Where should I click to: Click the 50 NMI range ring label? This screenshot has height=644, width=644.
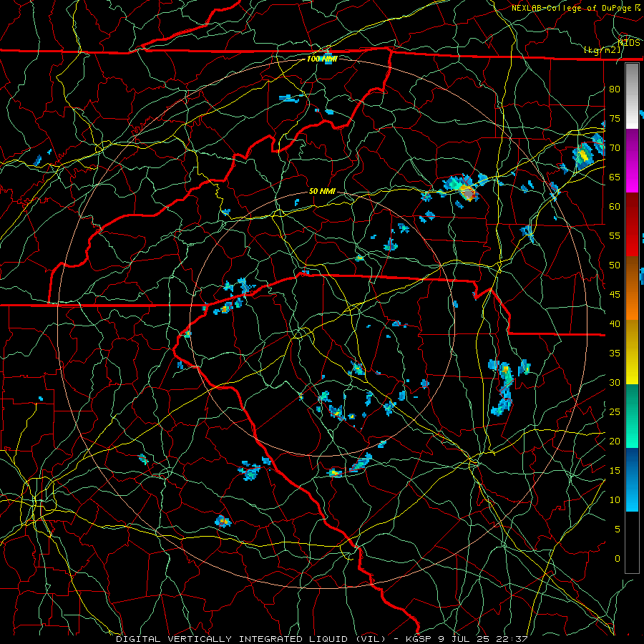point(322,191)
